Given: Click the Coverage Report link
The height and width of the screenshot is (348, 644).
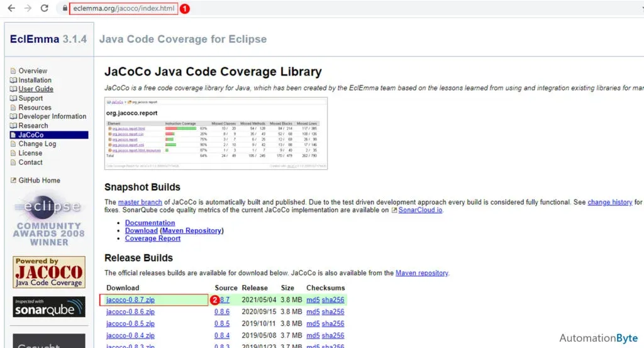Looking at the screenshot, I should point(152,239).
